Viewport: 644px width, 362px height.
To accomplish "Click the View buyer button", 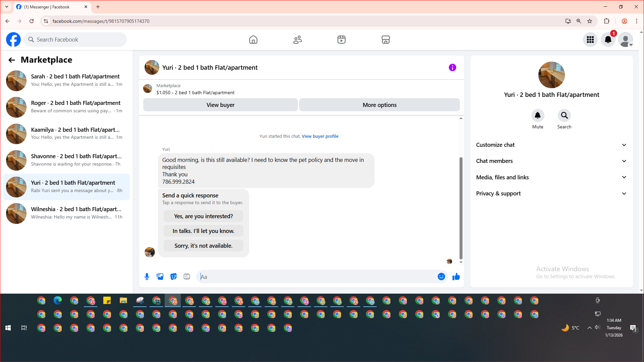I will (220, 105).
